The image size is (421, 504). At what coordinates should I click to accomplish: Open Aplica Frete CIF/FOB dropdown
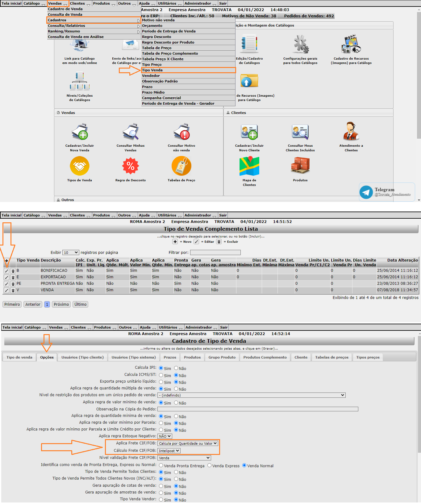click(x=188, y=443)
